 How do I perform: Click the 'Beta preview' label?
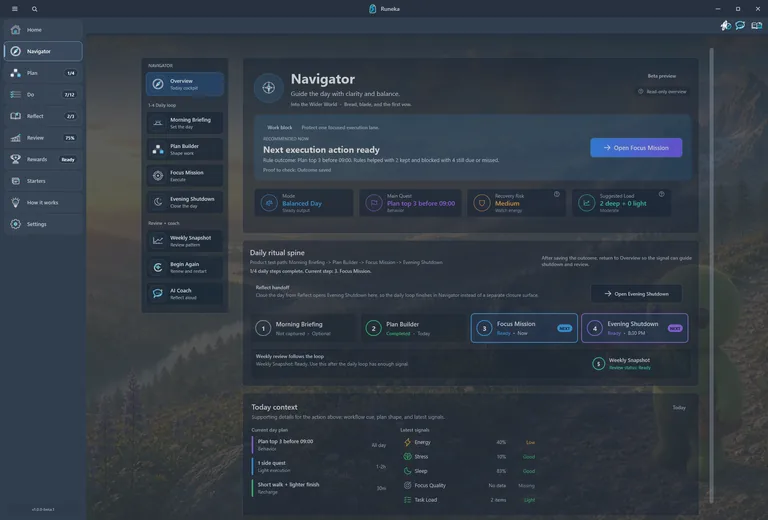point(661,76)
